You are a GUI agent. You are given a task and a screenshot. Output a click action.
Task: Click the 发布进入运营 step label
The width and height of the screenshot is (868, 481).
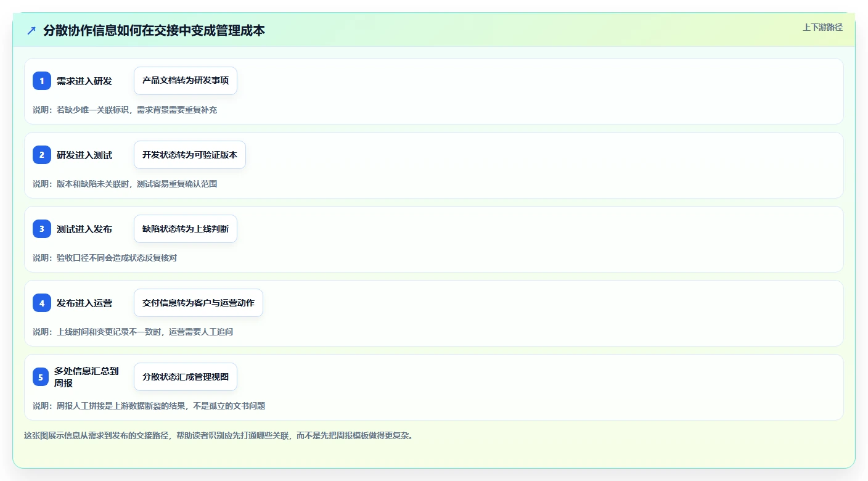pos(84,303)
